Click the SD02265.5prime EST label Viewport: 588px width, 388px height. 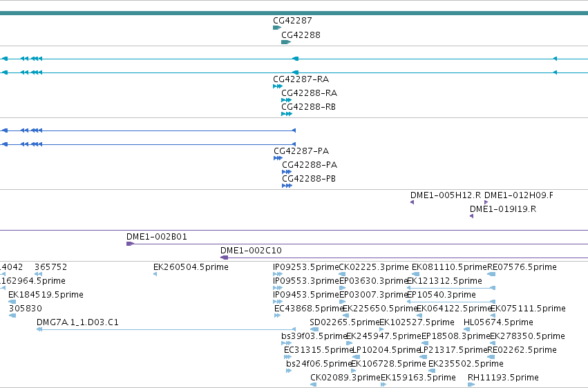coord(345,322)
